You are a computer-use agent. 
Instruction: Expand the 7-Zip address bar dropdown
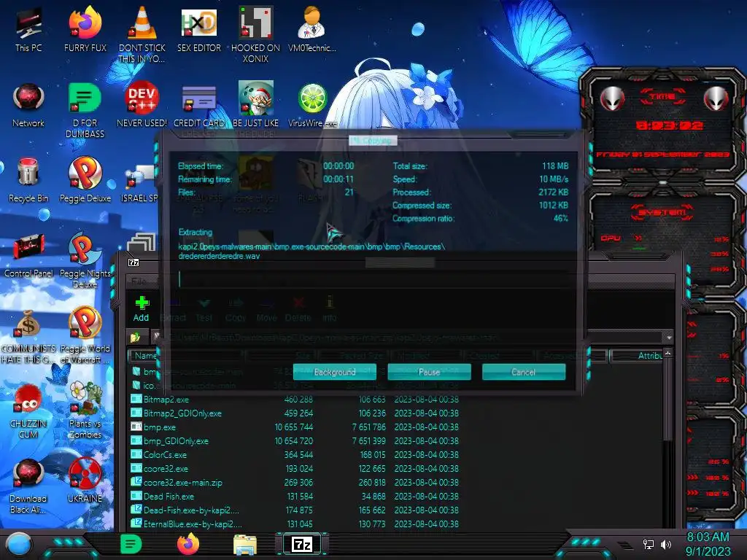pyautogui.click(x=669, y=337)
